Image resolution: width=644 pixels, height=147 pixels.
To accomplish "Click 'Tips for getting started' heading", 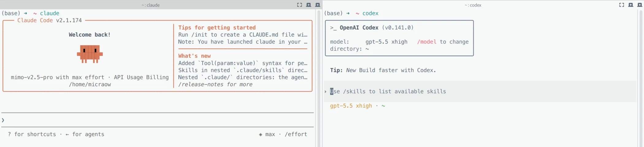I will tap(217, 27).
